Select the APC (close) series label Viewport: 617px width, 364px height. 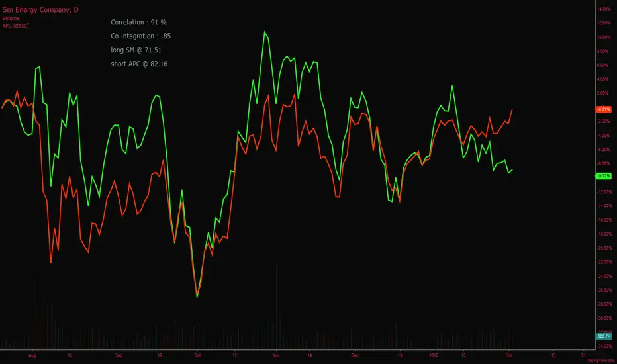(15, 26)
